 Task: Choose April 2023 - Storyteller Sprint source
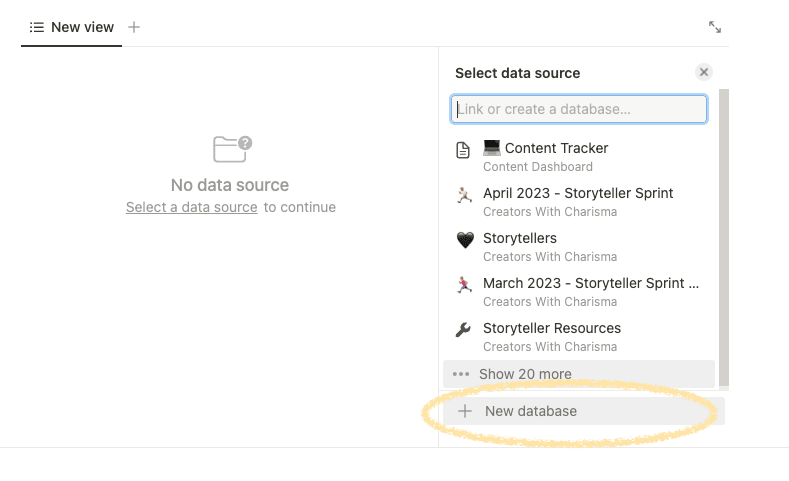(579, 202)
